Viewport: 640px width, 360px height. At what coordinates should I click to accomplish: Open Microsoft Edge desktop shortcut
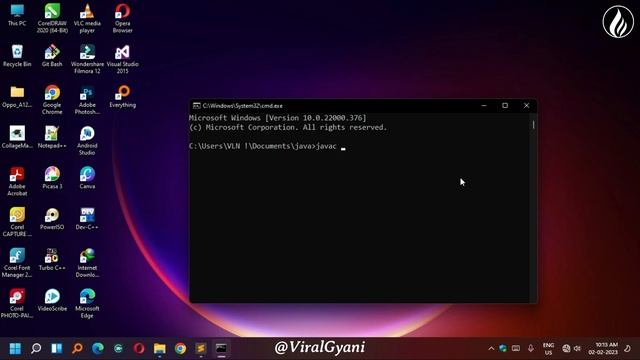(87, 304)
